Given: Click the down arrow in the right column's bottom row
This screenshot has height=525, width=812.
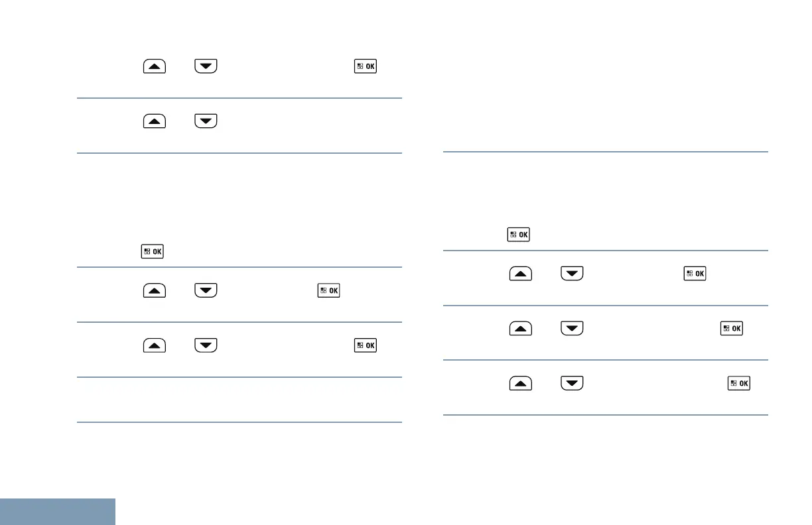Looking at the screenshot, I should pyautogui.click(x=572, y=383).
